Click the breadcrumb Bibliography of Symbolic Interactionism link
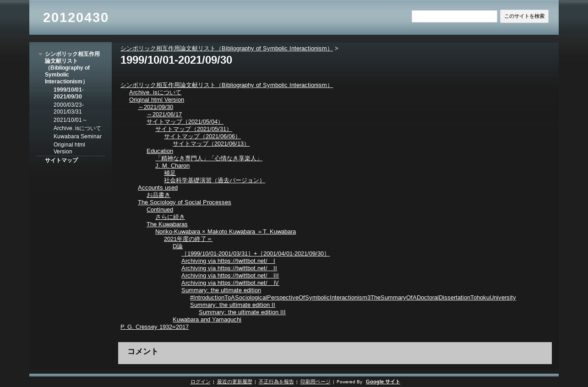 (x=227, y=48)
